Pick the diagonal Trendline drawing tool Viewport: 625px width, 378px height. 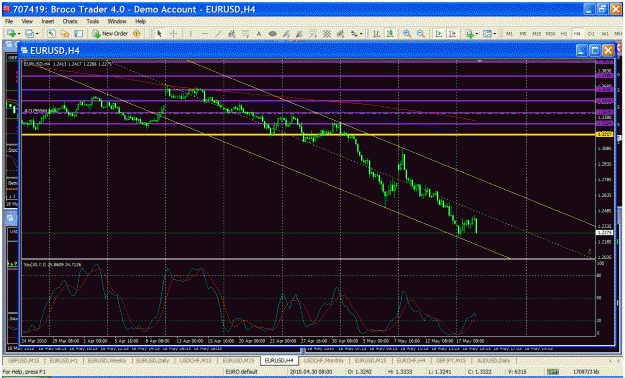(x=218, y=34)
